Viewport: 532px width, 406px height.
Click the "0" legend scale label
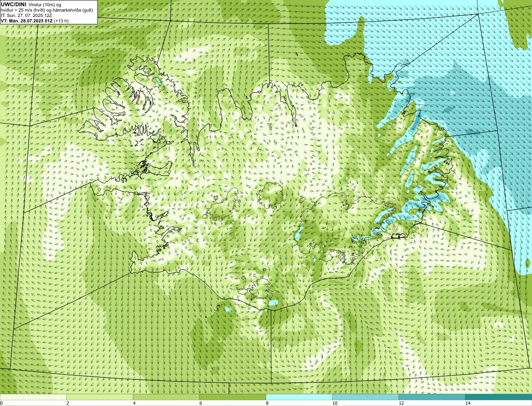pos(1,403)
